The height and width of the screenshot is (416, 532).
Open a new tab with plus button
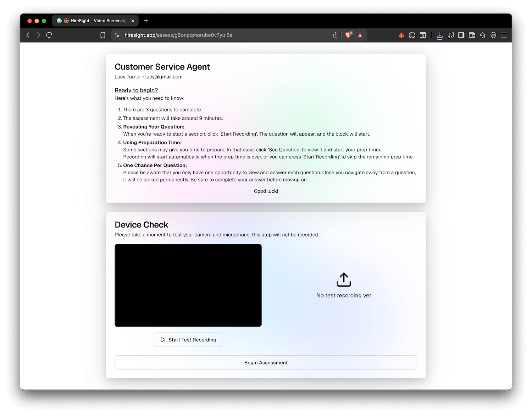pyautogui.click(x=146, y=21)
